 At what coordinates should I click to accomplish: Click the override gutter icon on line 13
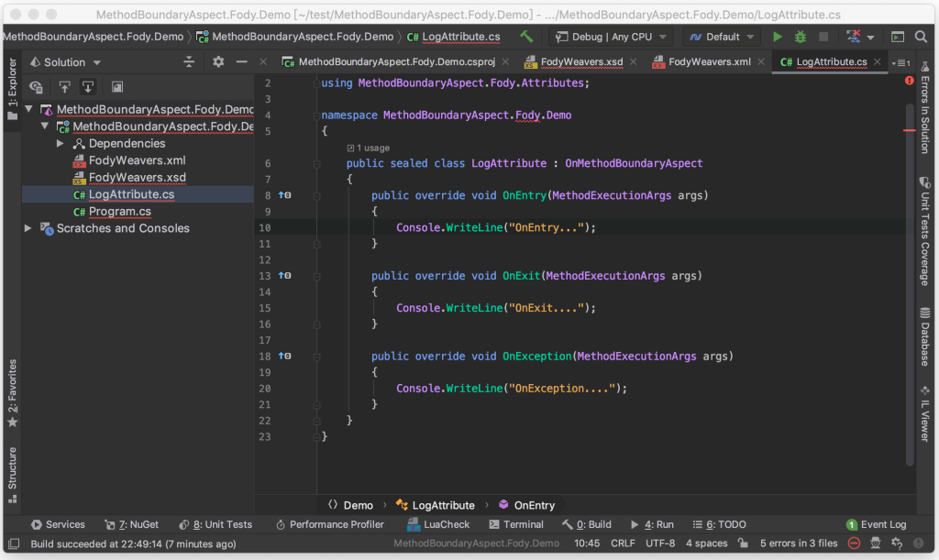[x=284, y=275]
